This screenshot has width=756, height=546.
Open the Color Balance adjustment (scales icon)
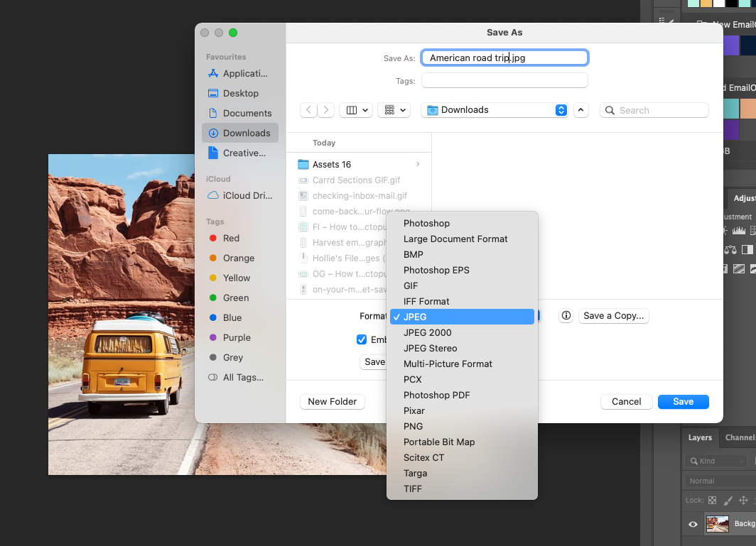point(730,249)
